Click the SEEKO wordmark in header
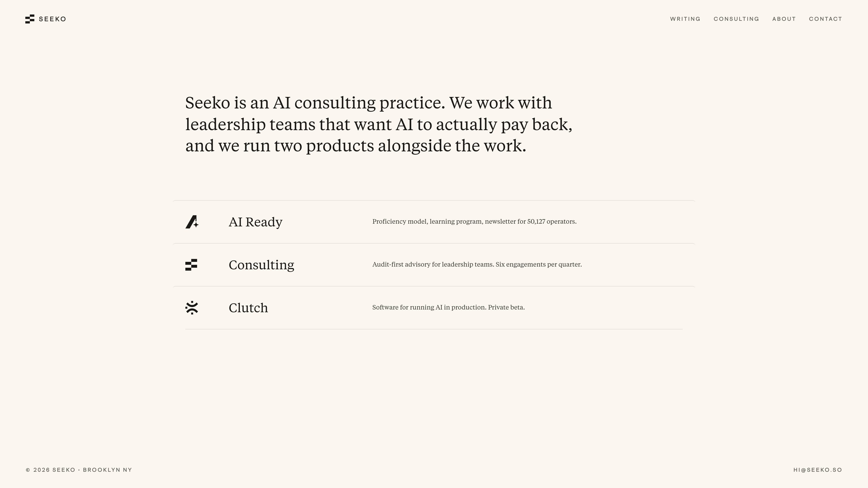Screen dimensions: 868x488 click(53, 19)
